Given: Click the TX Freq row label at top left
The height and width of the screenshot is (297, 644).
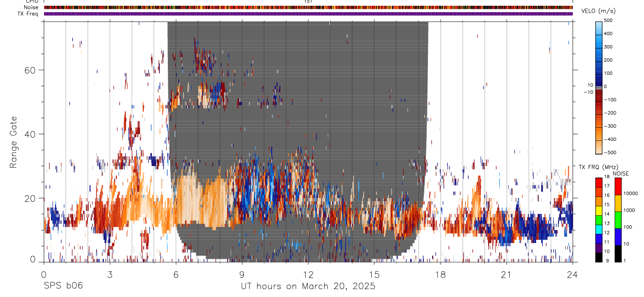Looking at the screenshot, I should [28, 14].
